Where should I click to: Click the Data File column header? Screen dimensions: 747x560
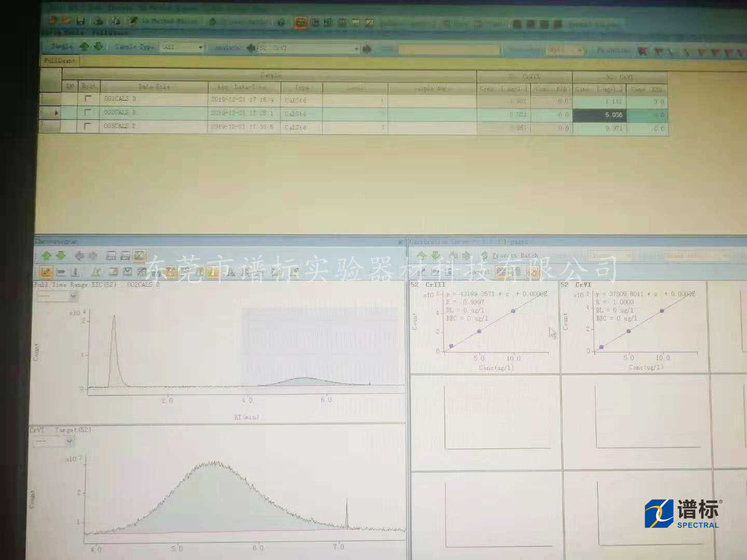click(x=154, y=87)
